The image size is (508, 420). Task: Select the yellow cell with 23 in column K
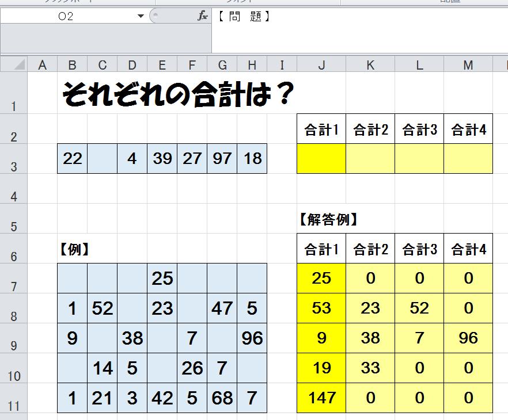370,308
